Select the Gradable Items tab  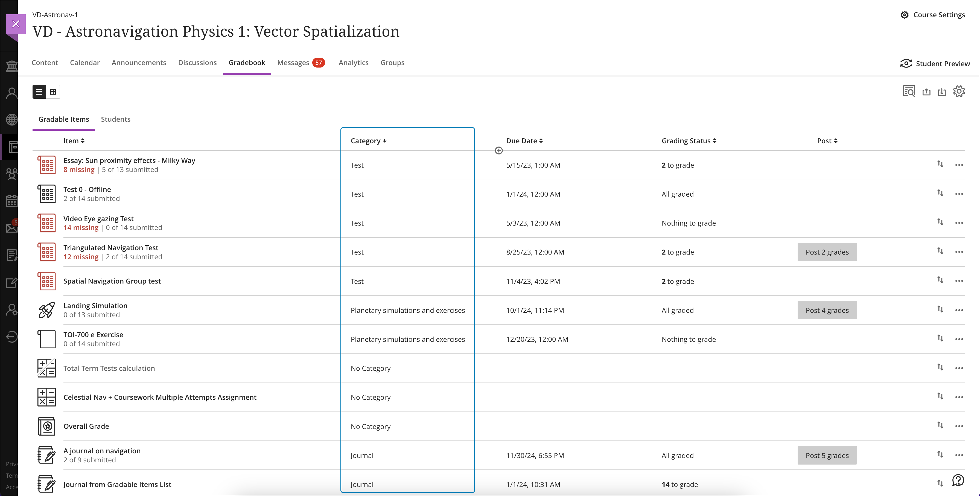pos(63,119)
